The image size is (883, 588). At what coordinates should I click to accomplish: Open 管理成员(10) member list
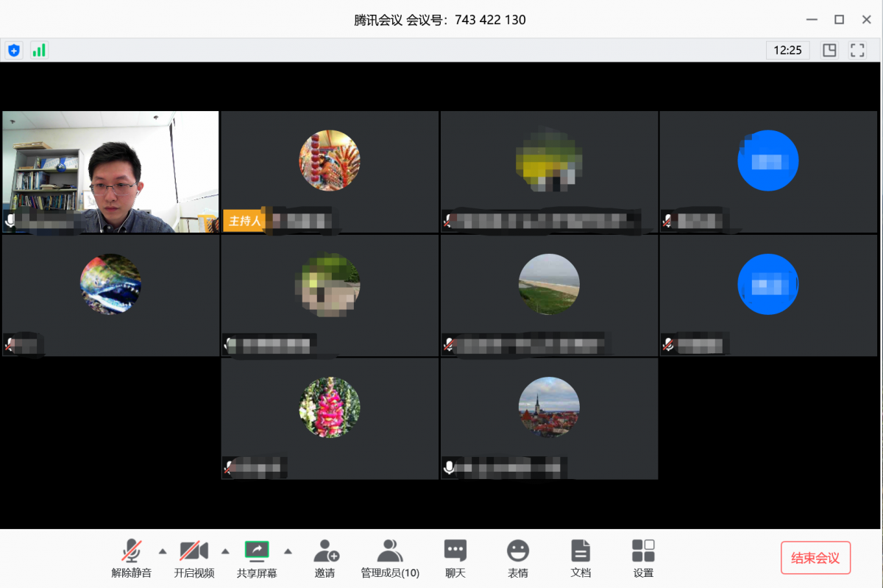coord(389,559)
